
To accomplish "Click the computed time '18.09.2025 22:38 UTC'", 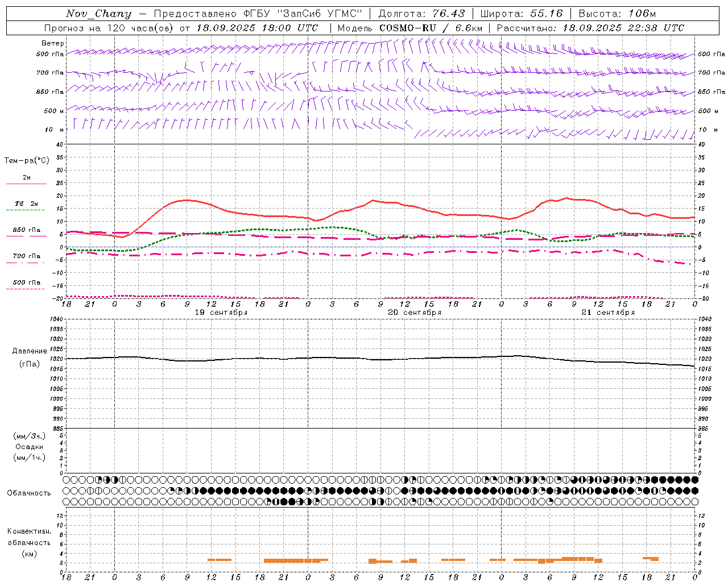I will pyautogui.click(x=623, y=28).
